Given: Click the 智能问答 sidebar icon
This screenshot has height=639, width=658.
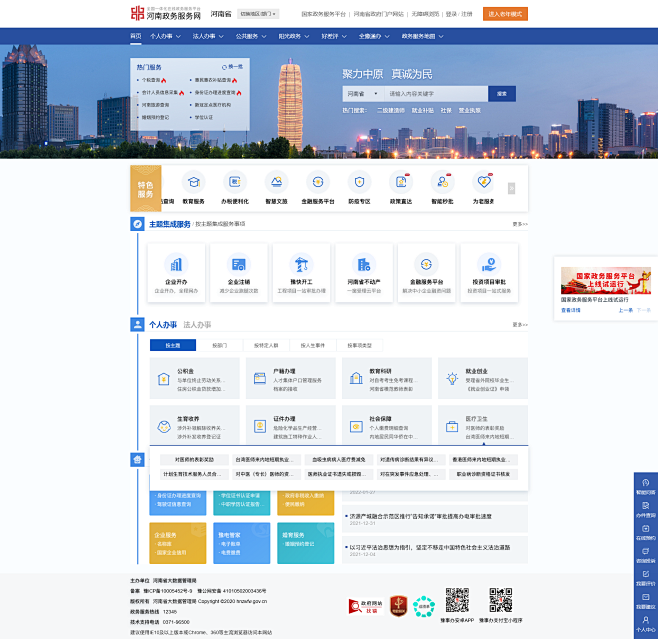Looking at the screenshot, I should point(645,484).
